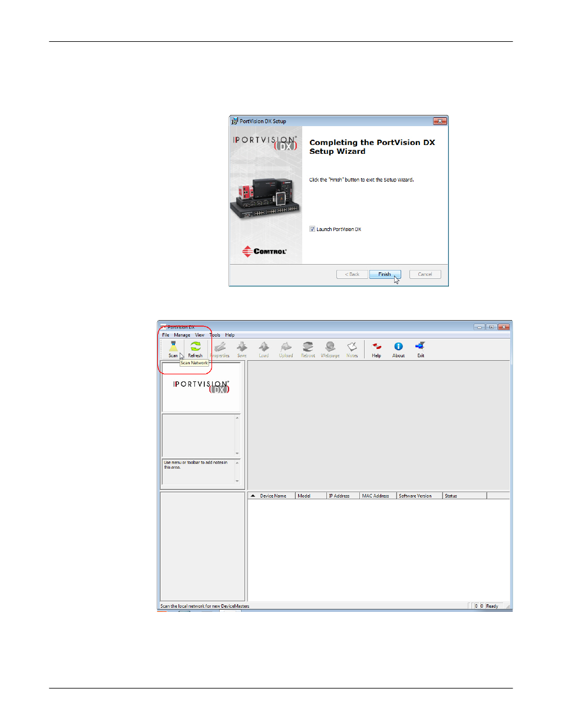Screen dimensions: 562x728
Task: Maximize the PortVision DX window
Action: point(491,327)
